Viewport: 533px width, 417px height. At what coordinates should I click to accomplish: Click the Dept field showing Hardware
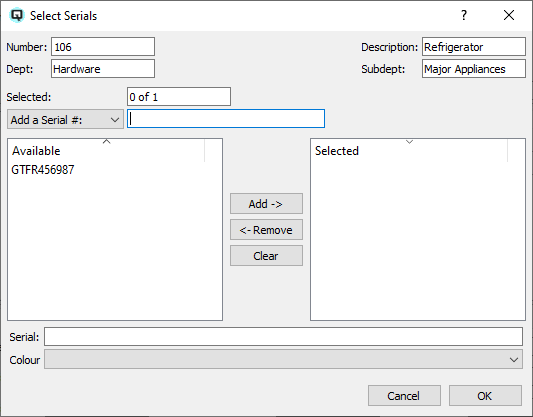click(103, 69)
